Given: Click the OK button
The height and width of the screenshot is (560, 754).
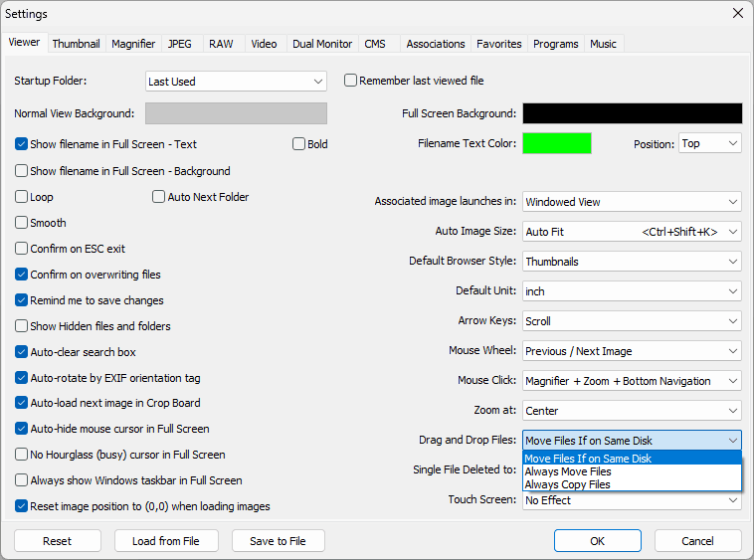Looking at the screenshot, I should coord(597,541).
